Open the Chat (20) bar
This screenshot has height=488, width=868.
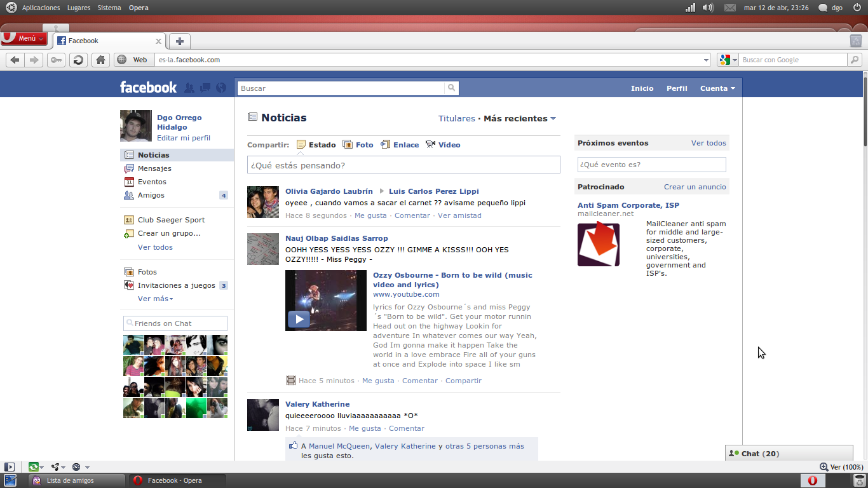point(789,454)
